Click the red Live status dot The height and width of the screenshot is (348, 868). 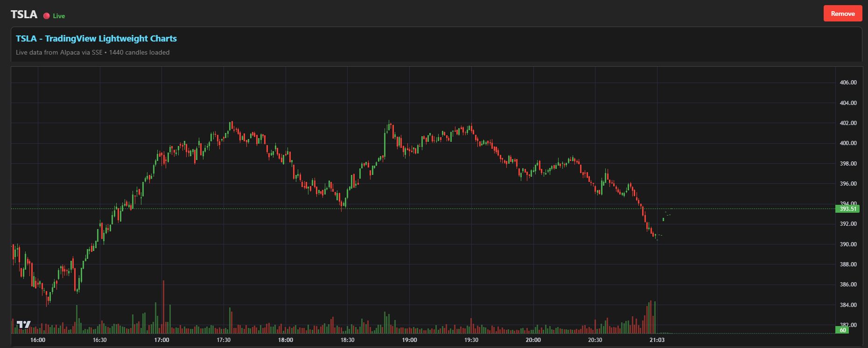point(47,16)
